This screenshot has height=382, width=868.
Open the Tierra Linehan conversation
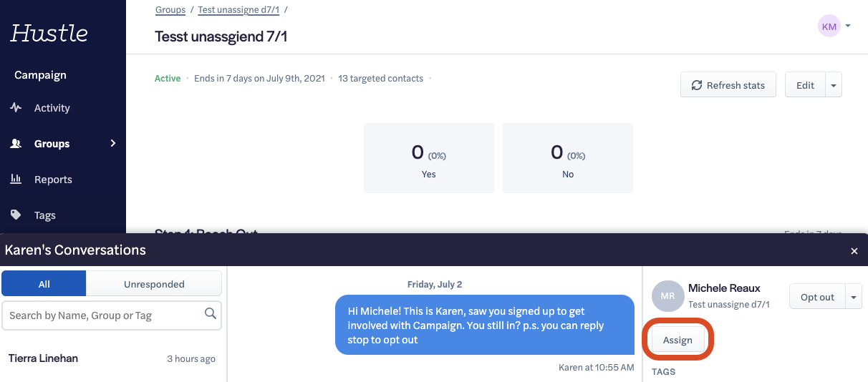click(x=112, y=358)
